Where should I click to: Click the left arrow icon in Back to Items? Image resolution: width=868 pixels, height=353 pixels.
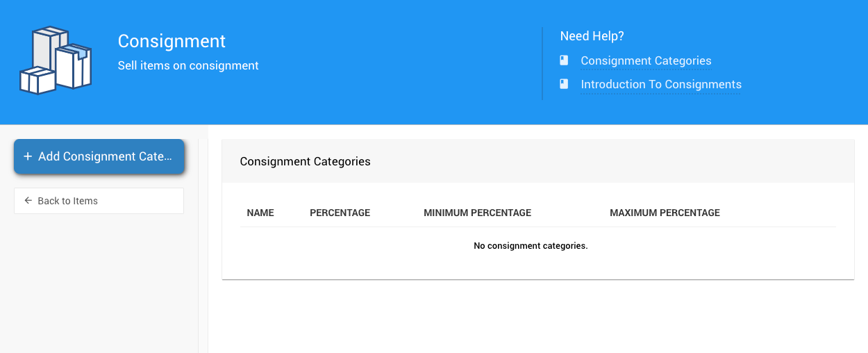28,201
